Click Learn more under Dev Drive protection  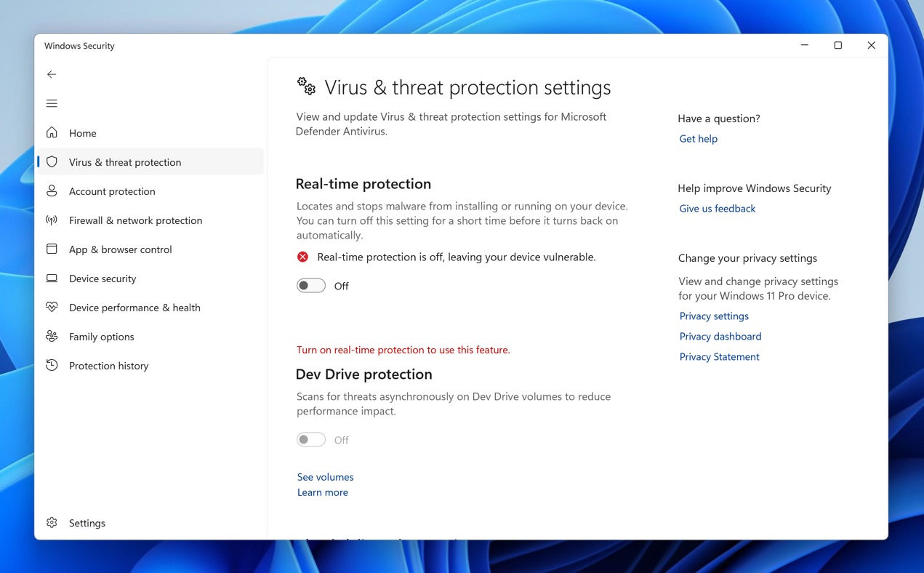[x=322, y=492]
